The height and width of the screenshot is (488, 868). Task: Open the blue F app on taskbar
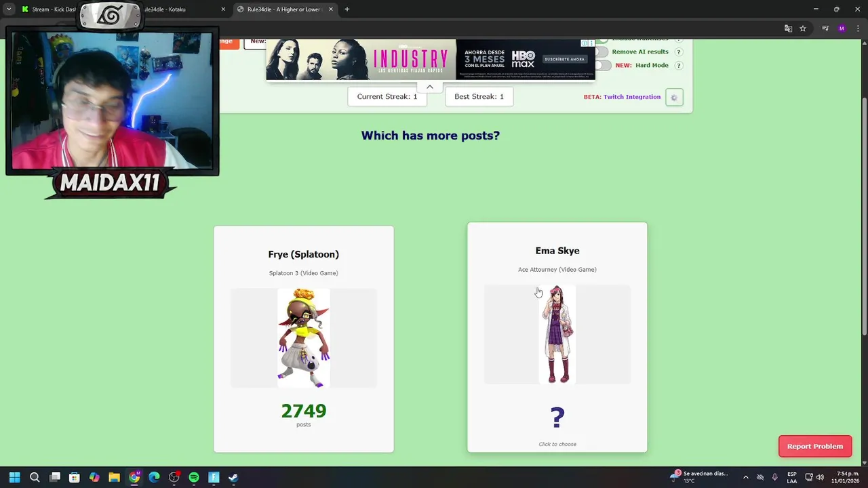214,477
